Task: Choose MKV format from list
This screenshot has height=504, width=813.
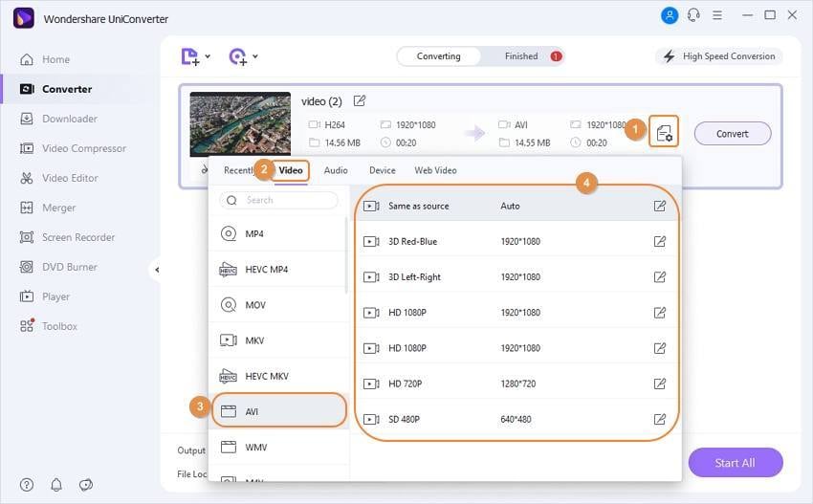Action: tap(277, 340)
